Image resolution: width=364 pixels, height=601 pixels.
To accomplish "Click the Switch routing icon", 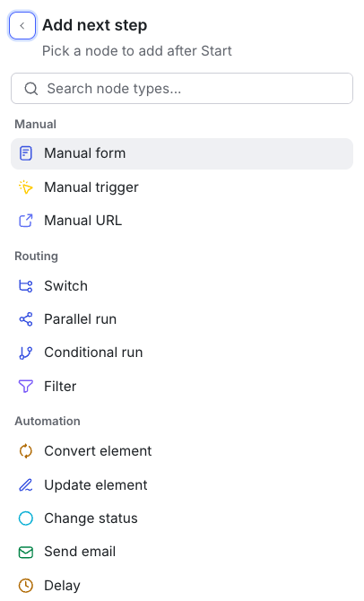I will click(26, 286).
